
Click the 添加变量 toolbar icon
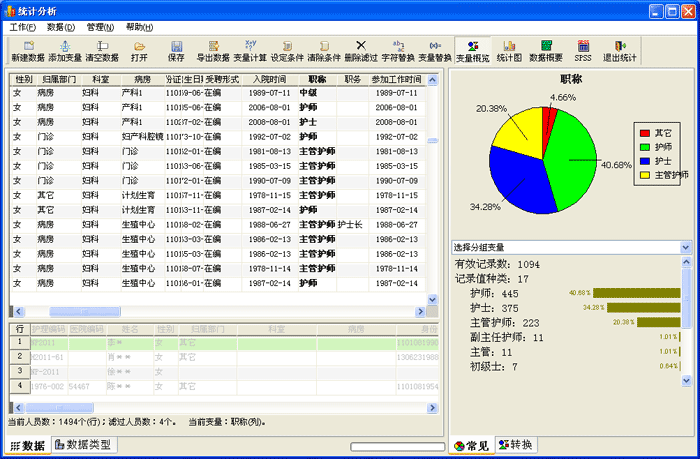(65, 51)
